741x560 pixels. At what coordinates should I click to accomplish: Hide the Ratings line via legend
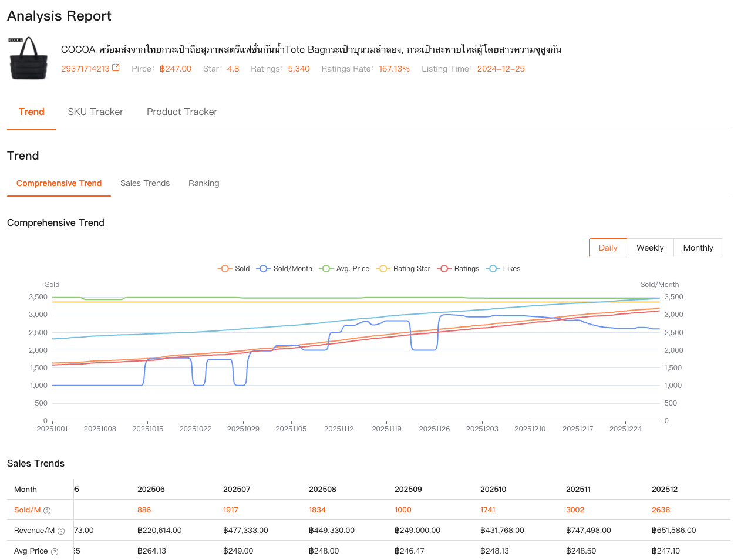[x=459, y=269]
